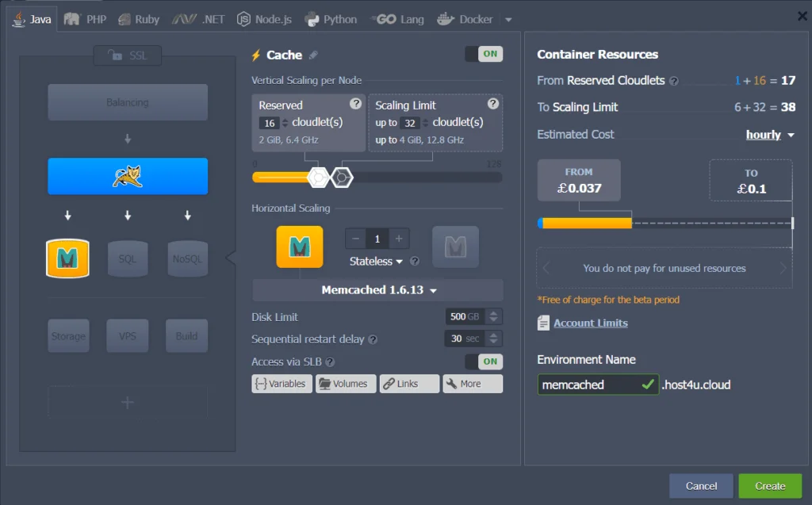The width and height of the screenshot is (812, 505).
Task: Open the GO Lang tab
Action: point(398,20)
